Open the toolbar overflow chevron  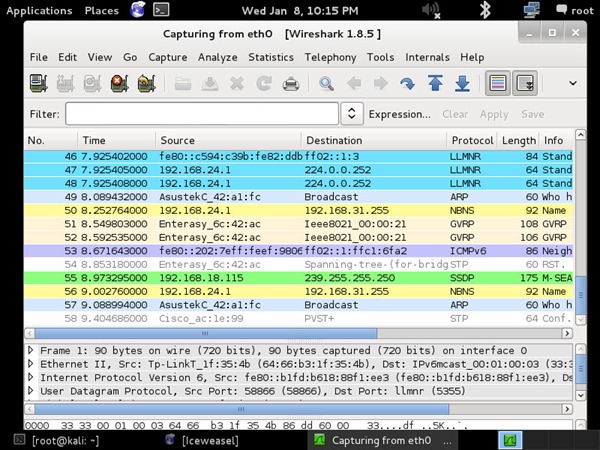pyautogui.click(x=573, y=83)
